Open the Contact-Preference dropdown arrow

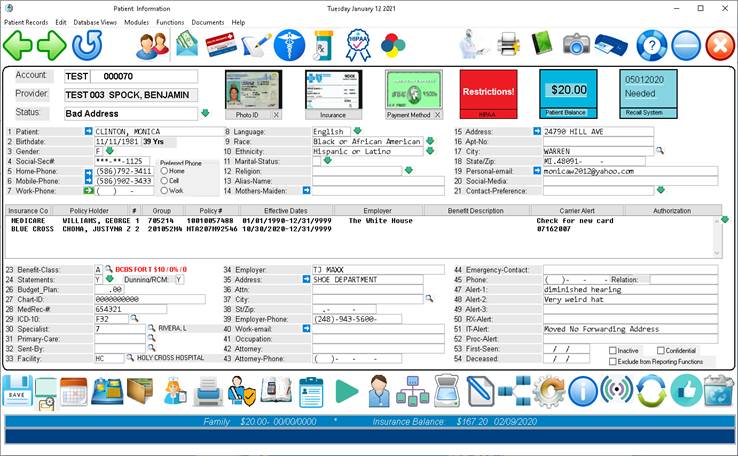point(661,189)
